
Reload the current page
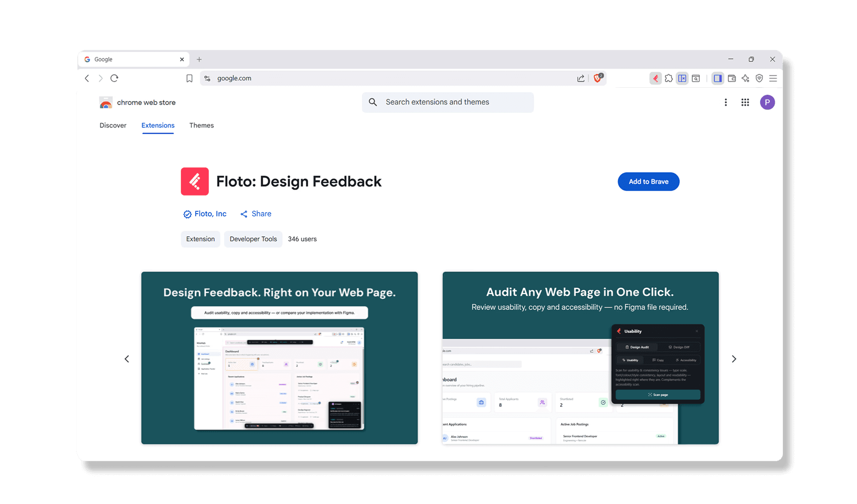tap(114, 78)
